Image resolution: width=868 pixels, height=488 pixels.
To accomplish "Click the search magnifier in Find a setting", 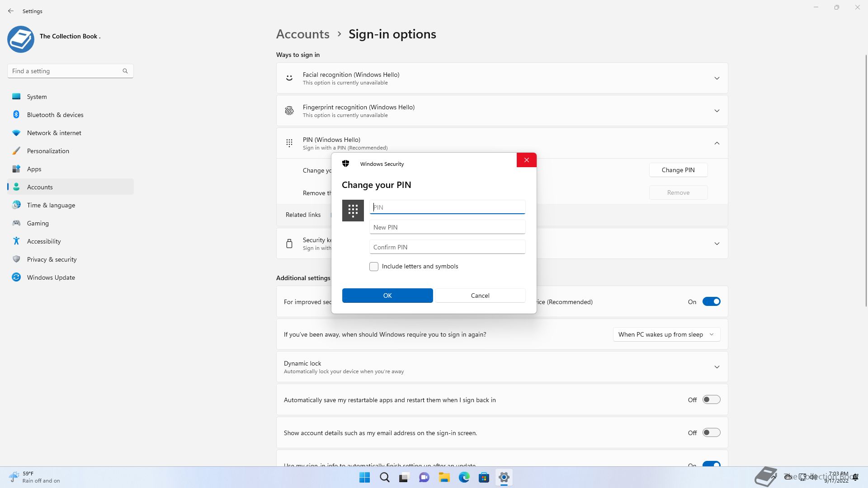I will click(x=125, y=71).
